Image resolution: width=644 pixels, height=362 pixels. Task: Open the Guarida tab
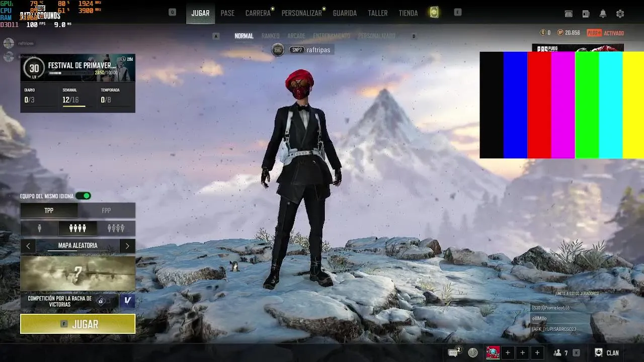(x=345, y=13)
